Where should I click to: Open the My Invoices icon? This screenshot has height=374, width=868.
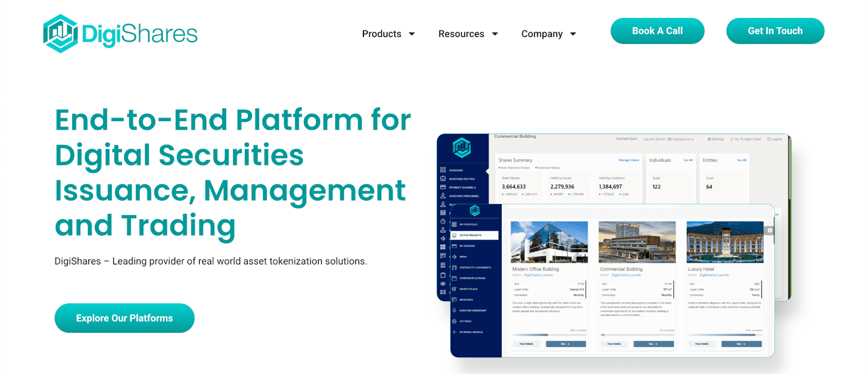click(454, 246)
